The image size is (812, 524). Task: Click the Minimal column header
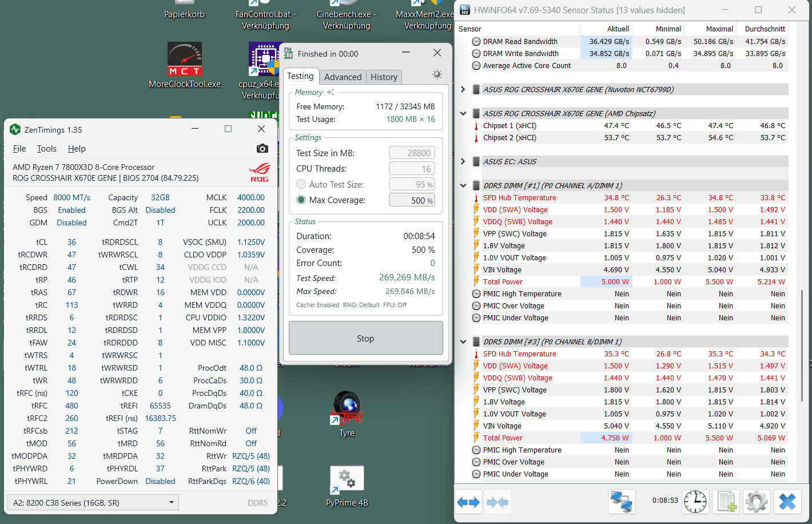[x=658, y=29]
